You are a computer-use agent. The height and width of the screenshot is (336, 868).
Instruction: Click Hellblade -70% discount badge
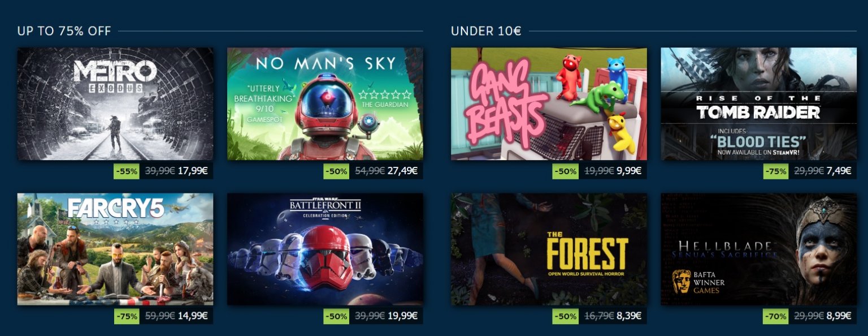775,316
